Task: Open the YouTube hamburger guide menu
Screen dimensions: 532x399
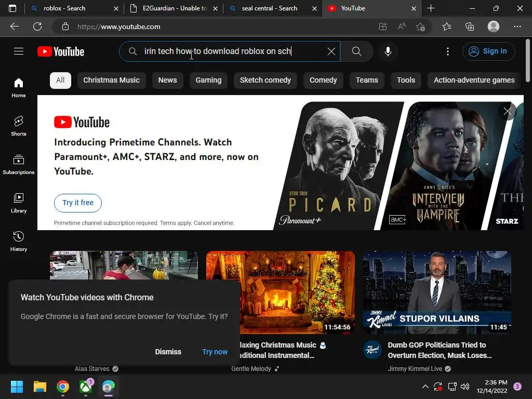Action: pos(19,51)
